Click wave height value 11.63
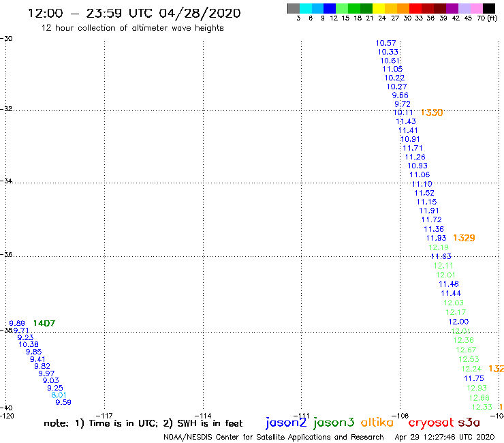Screen dimensions: 504x443 [x=441, y=256]
